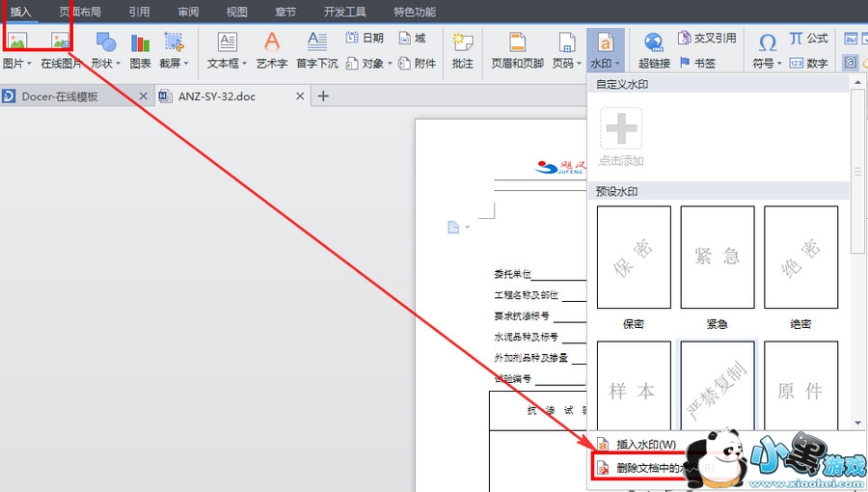Screen dimensions: 868x492
Task: Click the 书签 bookmark button
Action: (x=697, y=63)
